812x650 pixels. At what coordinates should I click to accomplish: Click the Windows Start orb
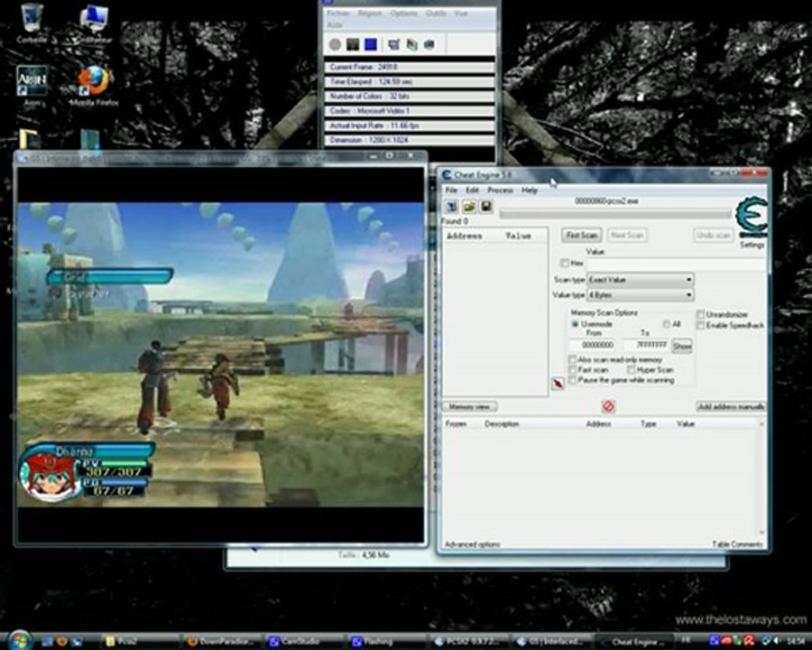click(20, 640)
